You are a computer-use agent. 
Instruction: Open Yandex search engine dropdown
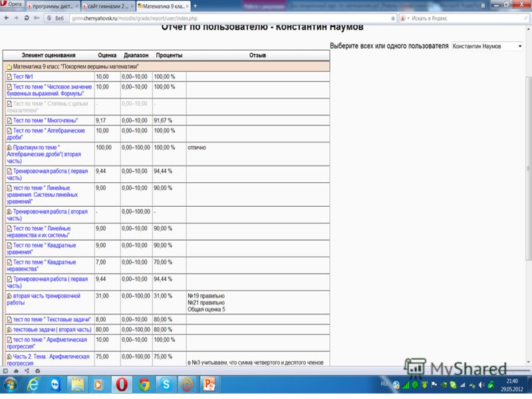404,19
